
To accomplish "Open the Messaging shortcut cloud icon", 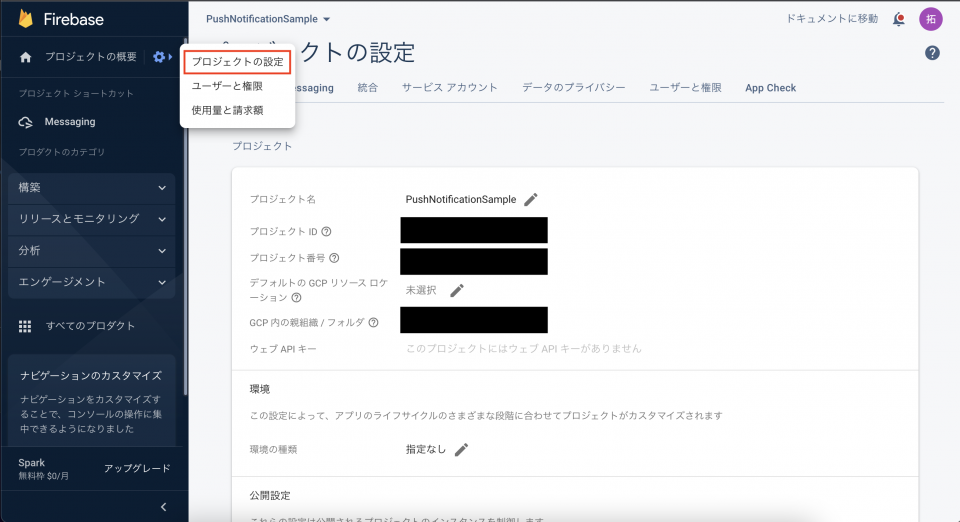I will [x=25, y=122].
